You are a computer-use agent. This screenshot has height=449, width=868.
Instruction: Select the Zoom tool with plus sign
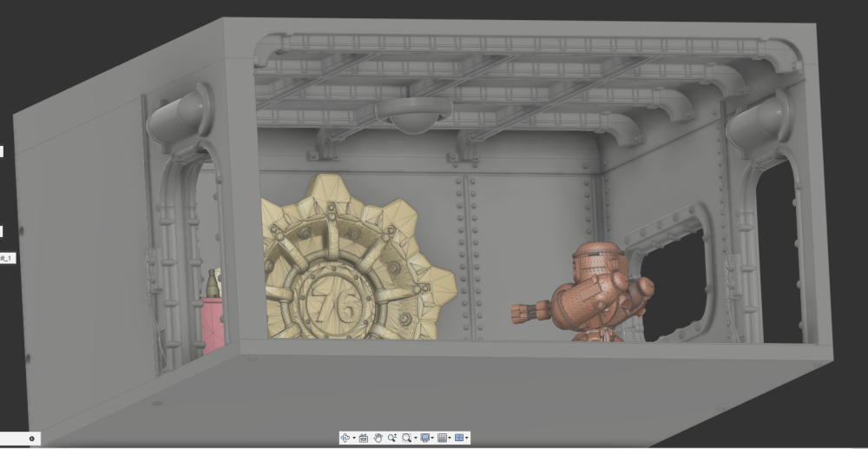coord(392,438)
